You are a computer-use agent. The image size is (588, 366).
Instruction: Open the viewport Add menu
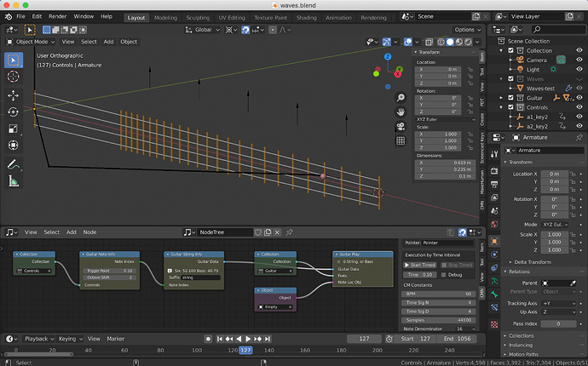(108, 42)
